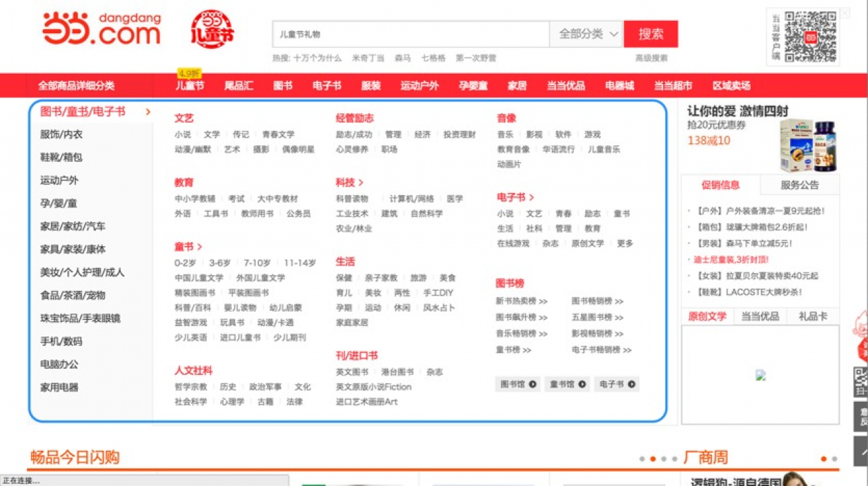Click 英文原版小说Fiction link

[374, 386]
